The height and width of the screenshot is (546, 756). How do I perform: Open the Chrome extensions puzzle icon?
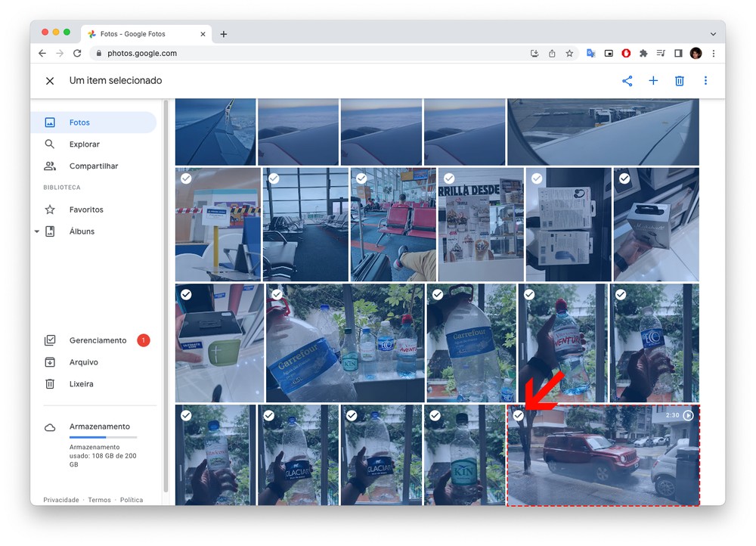pyautogui.click(x=643, y=54)
